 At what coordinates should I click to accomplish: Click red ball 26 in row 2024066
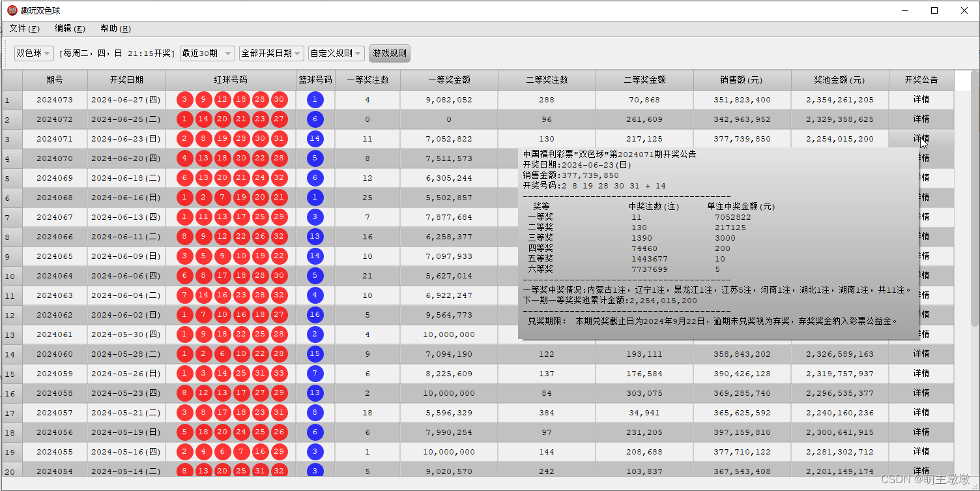point(260,237)
